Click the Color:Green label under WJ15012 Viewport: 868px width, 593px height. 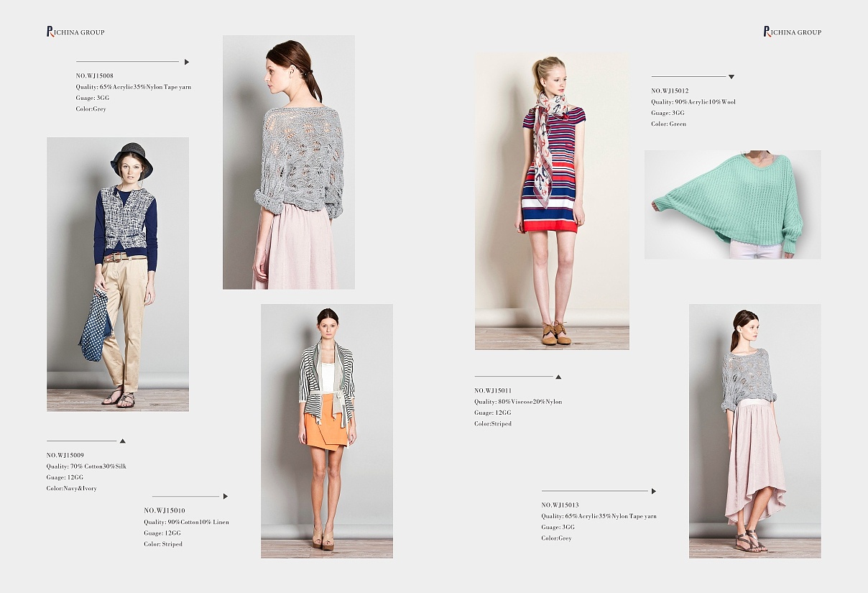668,124
